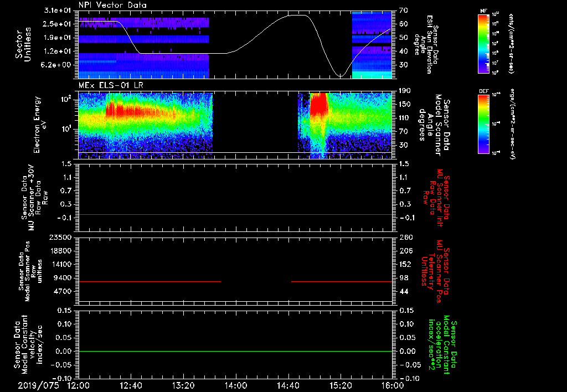The width and height of the screenshot is (567, 392).
Task: Click the '14100' scanner position tick label
Action: pyautogui.click(x=61, y=264)
